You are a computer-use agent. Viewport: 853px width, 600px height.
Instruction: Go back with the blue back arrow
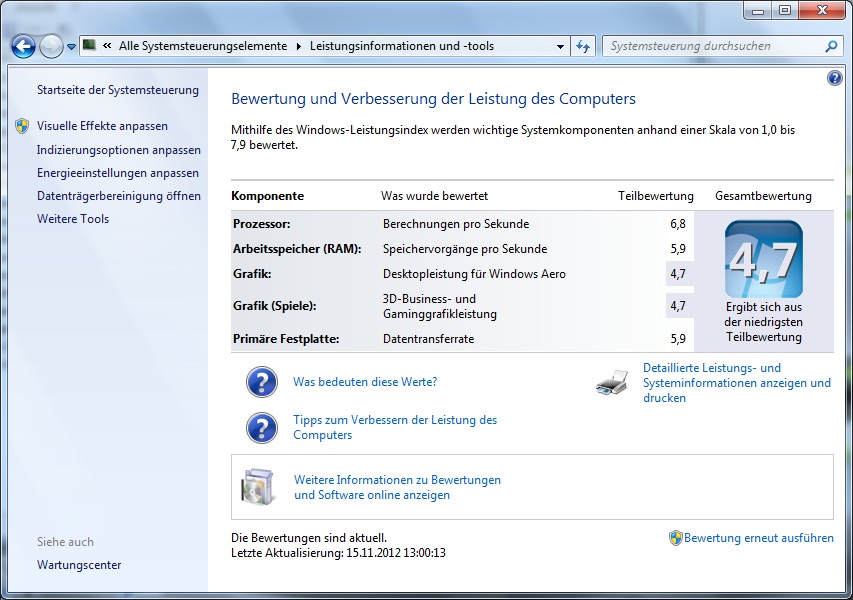click(23, 47)
